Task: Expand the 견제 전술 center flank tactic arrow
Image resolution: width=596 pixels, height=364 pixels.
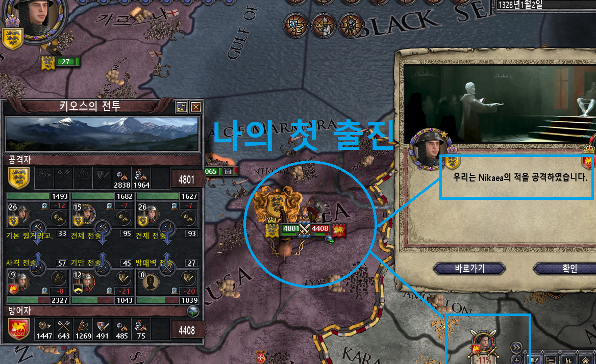Action: [x=102, y=231]
